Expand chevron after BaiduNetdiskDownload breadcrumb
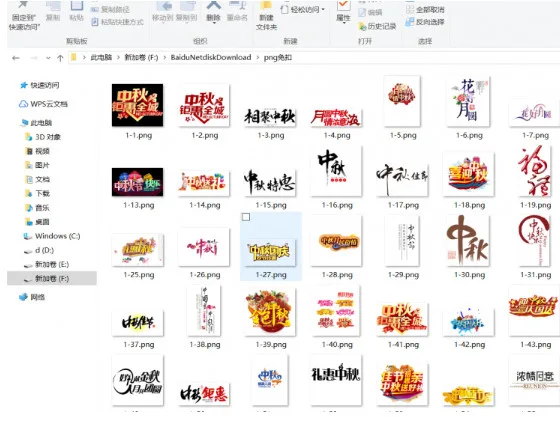Viewport: 560px width, 422px height. pyautogui.click(x=258, y=57)
